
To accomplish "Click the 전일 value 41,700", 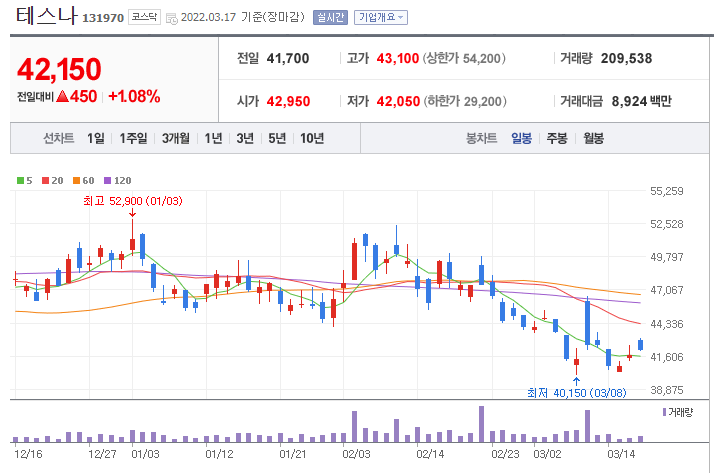I will [x=288, y=58].
